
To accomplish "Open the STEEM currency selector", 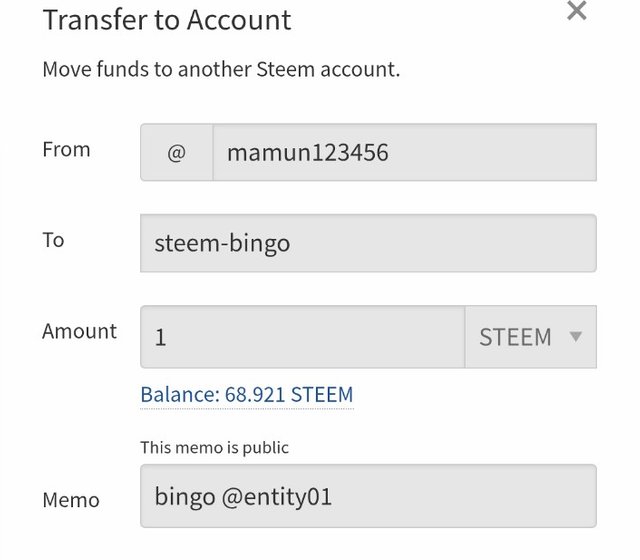I will pos(530,337).
